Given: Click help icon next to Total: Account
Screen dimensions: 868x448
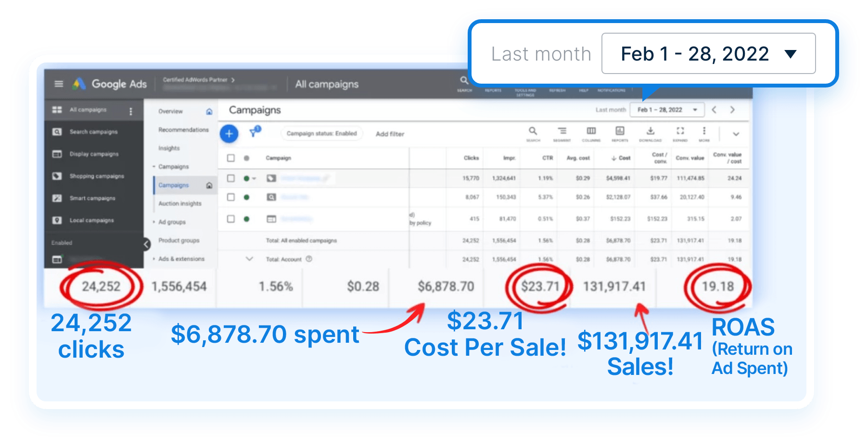Looking at the screenshot, I should pyautogui.click(x=309, y=259).
